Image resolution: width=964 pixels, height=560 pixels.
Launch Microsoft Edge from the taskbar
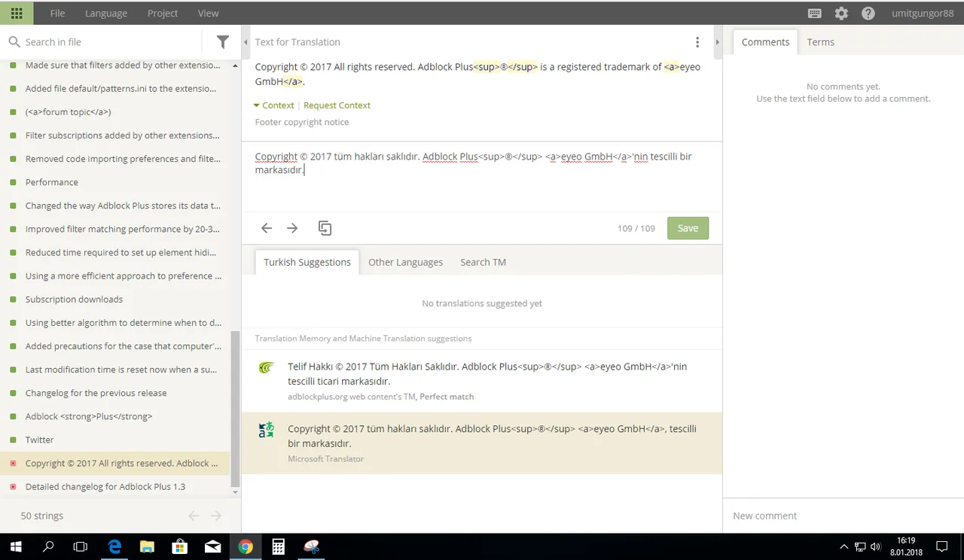click(114, 547)
